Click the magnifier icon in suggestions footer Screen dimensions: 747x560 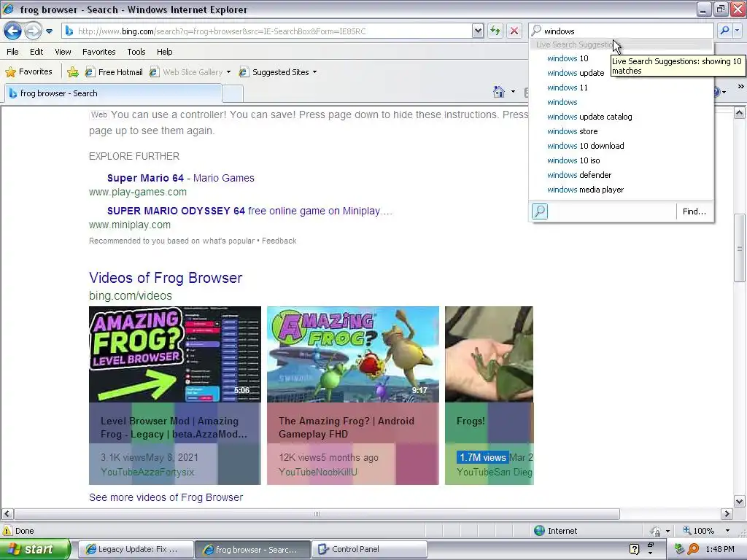(540, 211)
